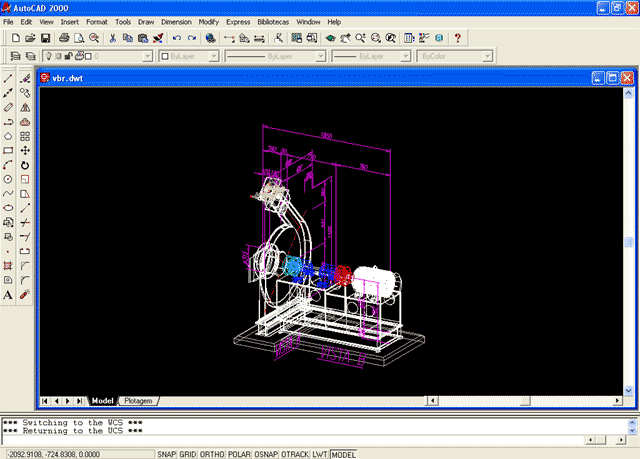Open the layer selection dropdown
The width and height of the screenshot is (640, 459).
148,56
